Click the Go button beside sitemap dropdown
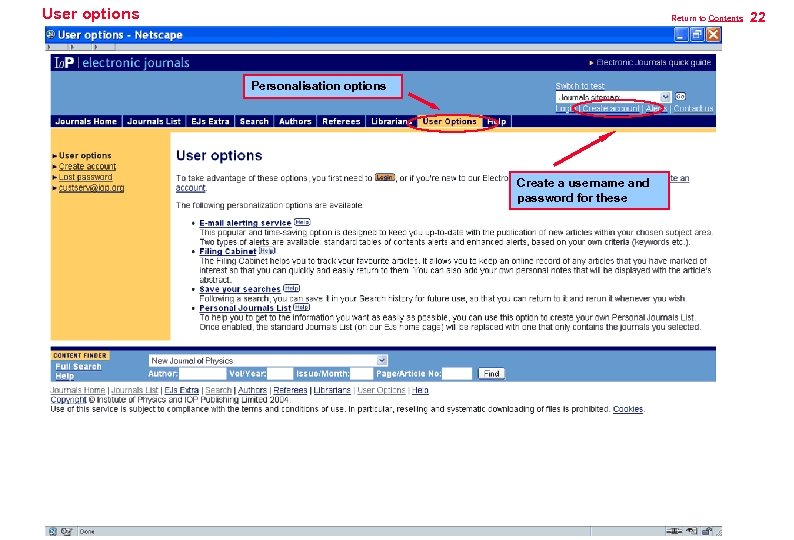This screenshot has width=794, height=540. pyautogui.click(x=680, y=96)
